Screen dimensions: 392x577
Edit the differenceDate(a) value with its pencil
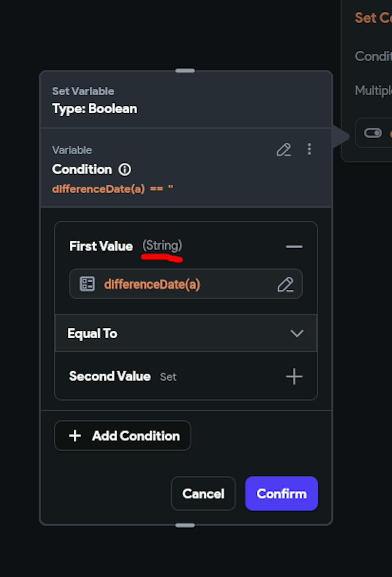tap(285, 285)
